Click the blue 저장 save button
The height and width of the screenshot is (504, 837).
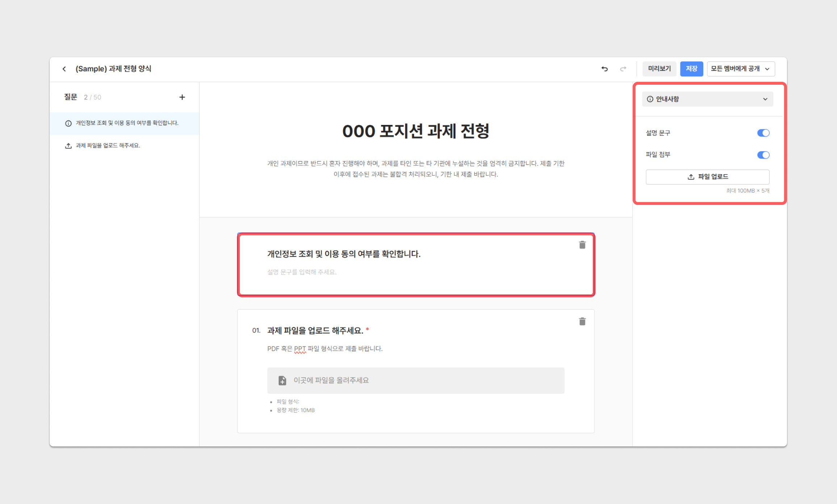coord(691,69)
